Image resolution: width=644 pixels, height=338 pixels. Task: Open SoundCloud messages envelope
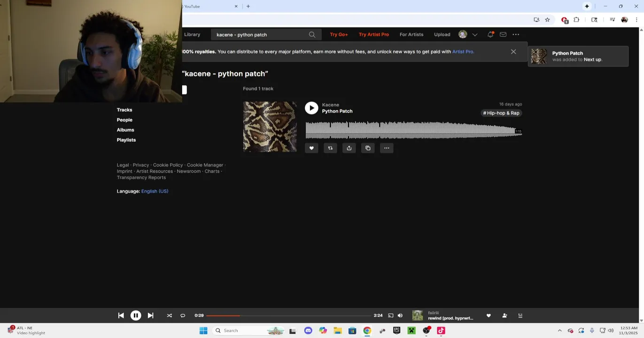click(503, 34)
